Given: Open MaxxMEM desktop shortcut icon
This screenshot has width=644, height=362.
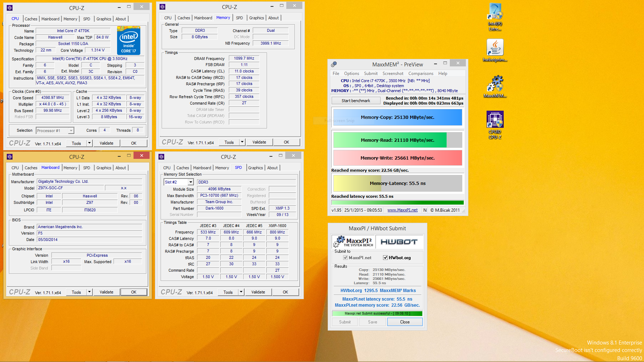Looking at the screenshot, I should click(x=495, y=86).
